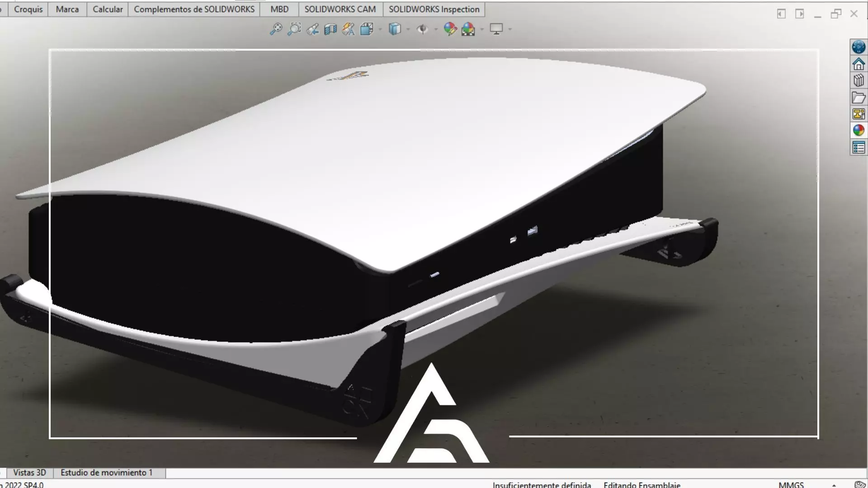Screen dimensions: 868x488
Task: Click the Previous View icon
Action: [312, 29]
